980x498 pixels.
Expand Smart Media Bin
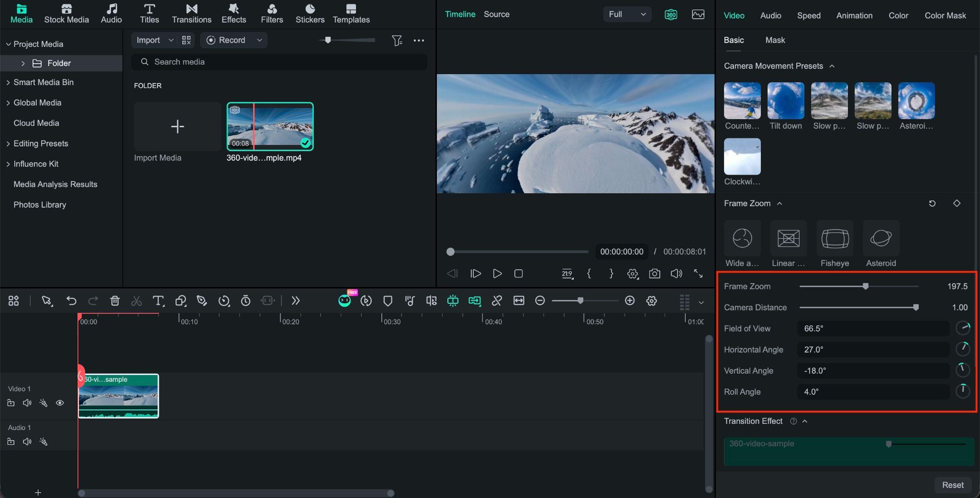pos(8,82)
